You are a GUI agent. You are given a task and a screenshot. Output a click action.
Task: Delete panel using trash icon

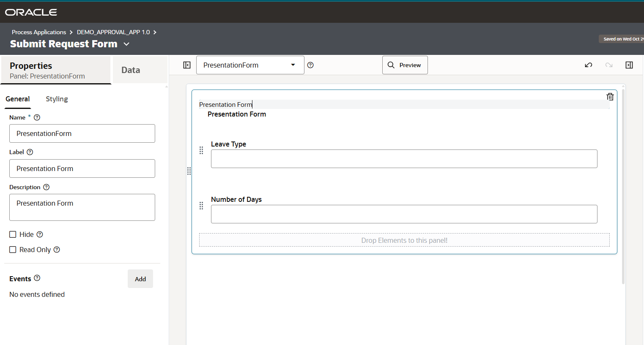[x=610, y=97]
